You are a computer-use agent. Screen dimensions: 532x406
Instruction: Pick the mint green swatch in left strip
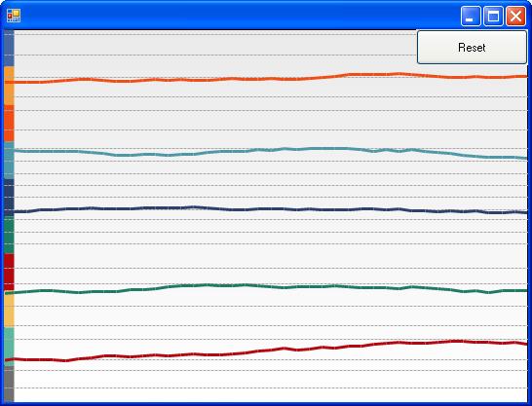pos(9,347)
